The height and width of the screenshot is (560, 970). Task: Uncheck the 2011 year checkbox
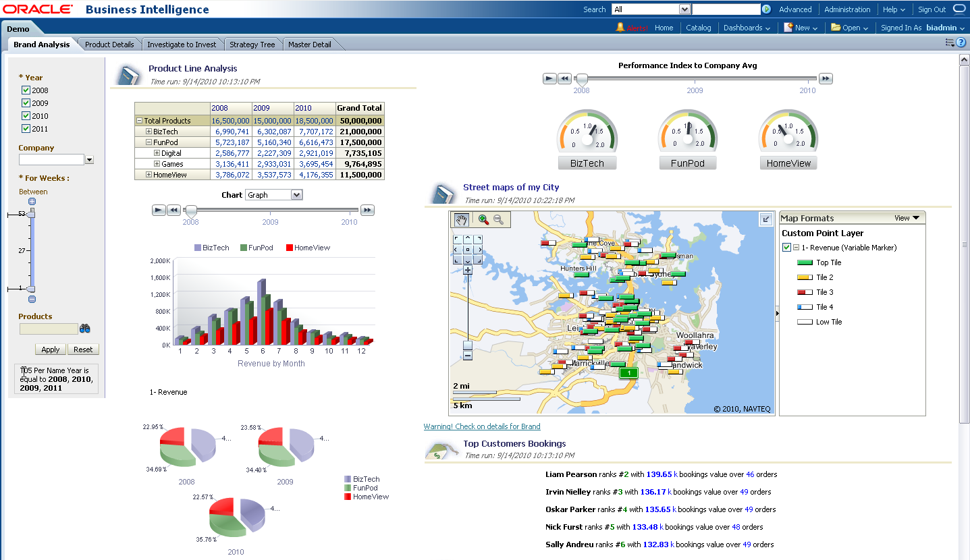tap(26, 129)
